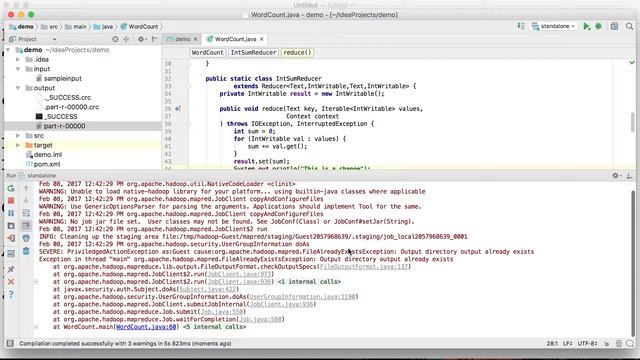The width and height of the screenshot is (640, 360).
Task: Collapse the demo project root node
Action: pos(8,50)
